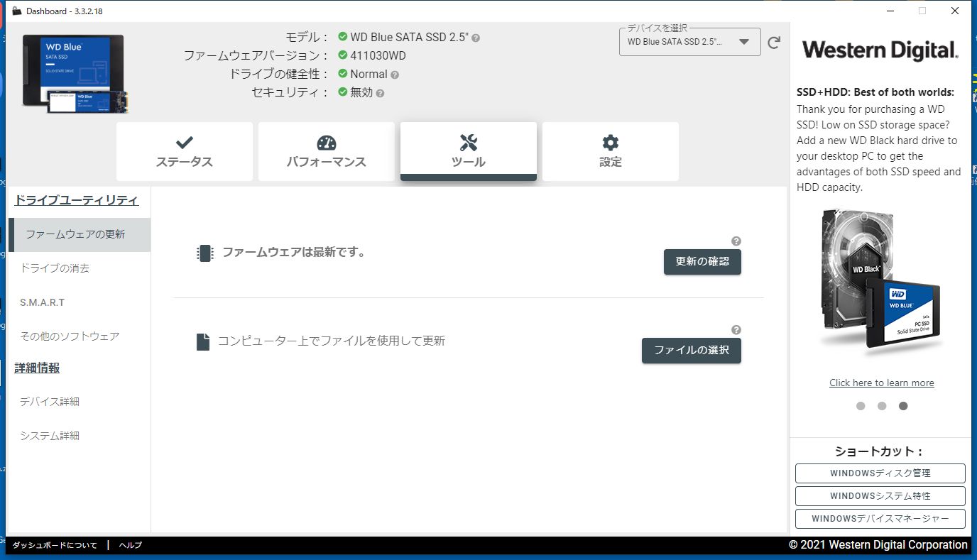
Task: Click the Western Digital logo
Action: (880, 50)
